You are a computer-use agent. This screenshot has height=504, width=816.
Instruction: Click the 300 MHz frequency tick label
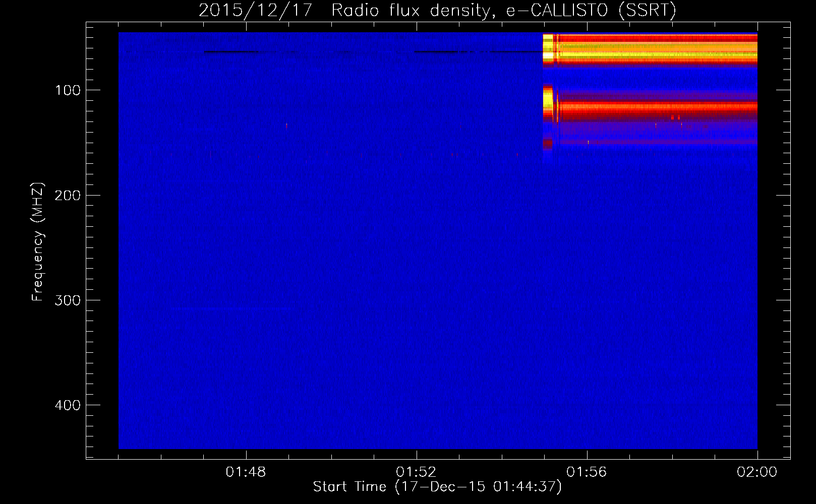point(68,300)
